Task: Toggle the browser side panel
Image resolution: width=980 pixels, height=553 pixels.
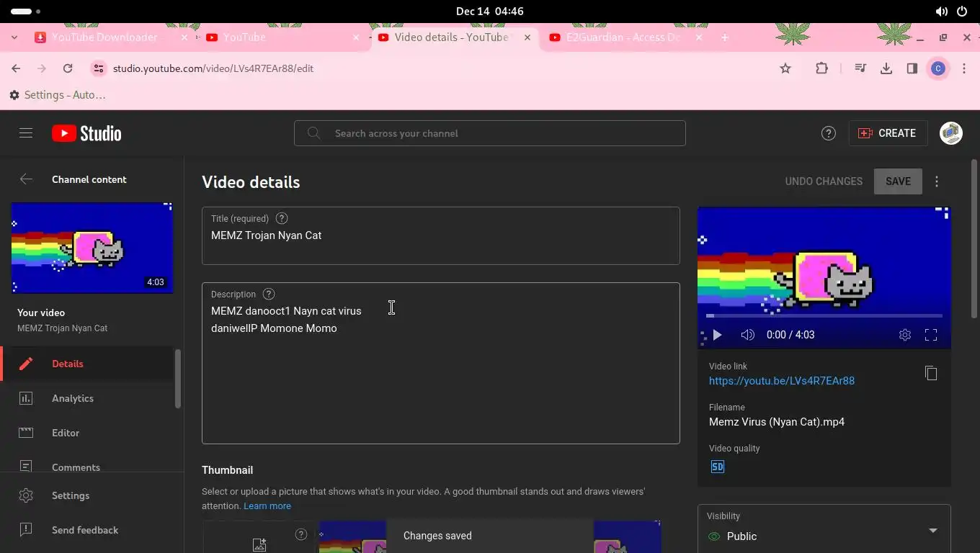Action: pyautogui.click(x=912, y=68)
